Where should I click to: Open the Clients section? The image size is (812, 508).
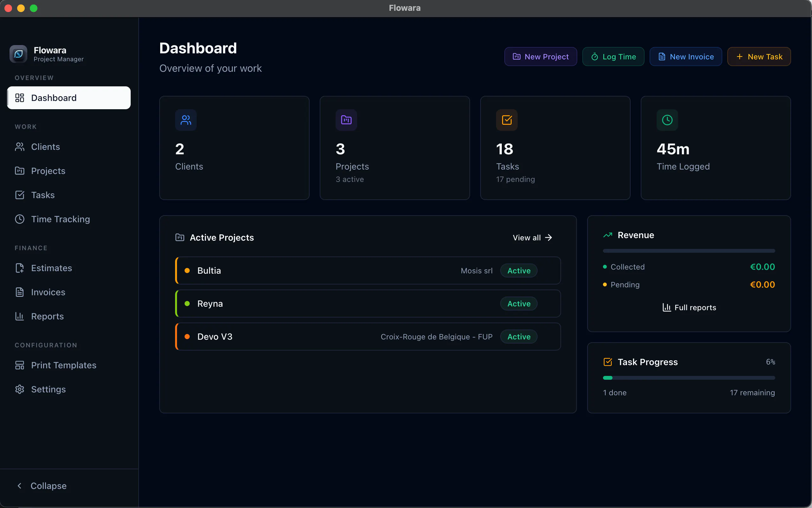[69, 147]
